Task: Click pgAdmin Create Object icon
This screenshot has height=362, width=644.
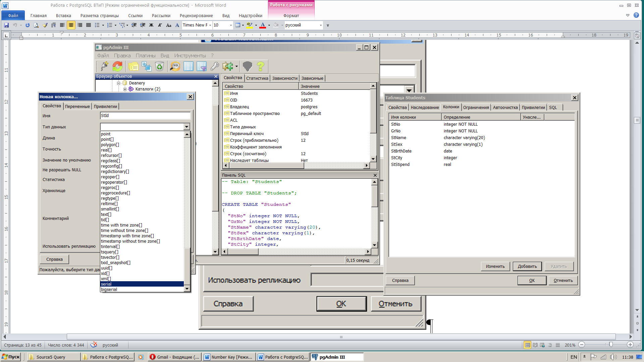Action: click(x=147, y=66)
